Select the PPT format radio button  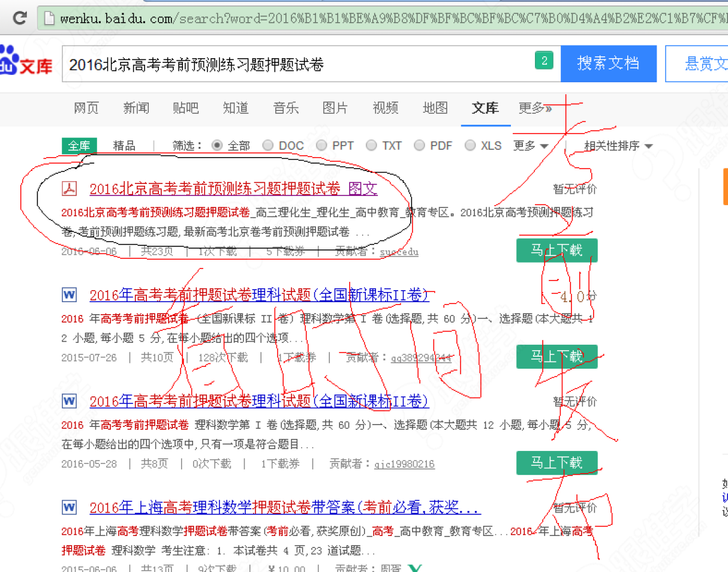(x=322, y=146)
